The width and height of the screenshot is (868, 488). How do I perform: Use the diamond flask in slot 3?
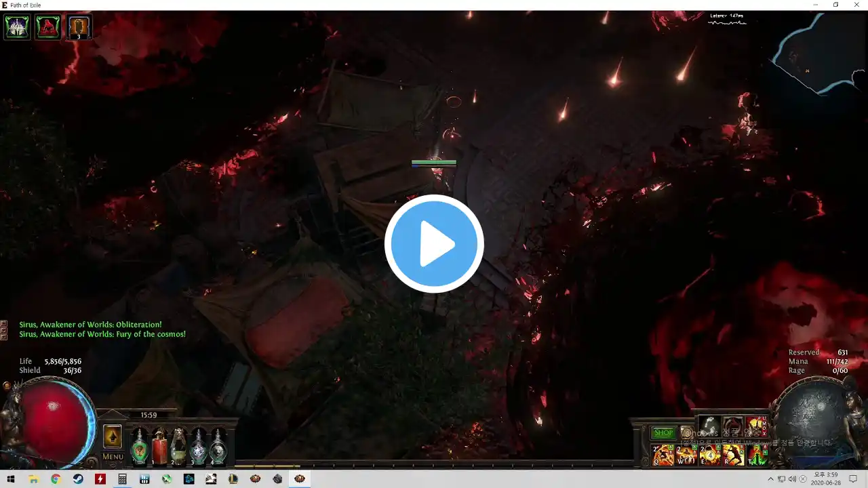coord(199,447)
